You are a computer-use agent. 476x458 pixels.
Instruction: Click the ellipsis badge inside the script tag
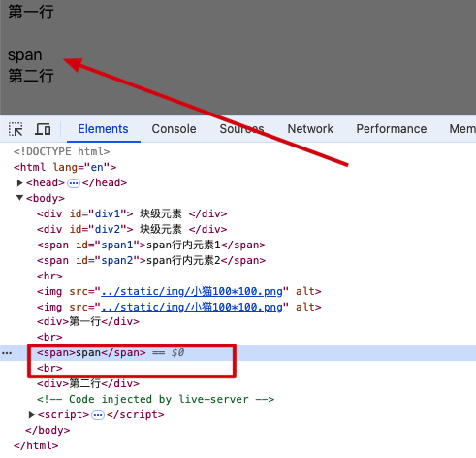[x=98, y=415]
